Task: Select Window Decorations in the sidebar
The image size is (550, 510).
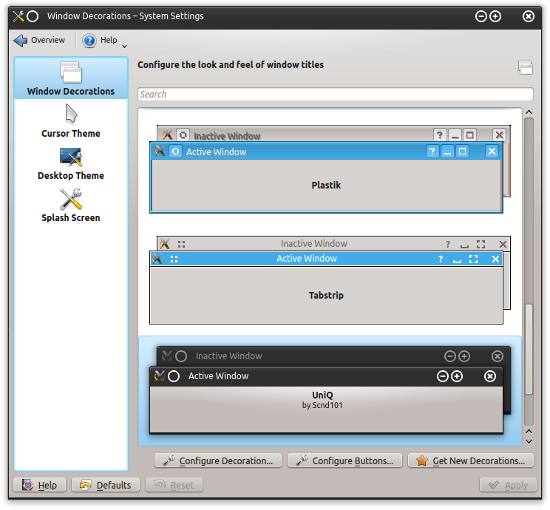Action: click(x=71, y=78)
